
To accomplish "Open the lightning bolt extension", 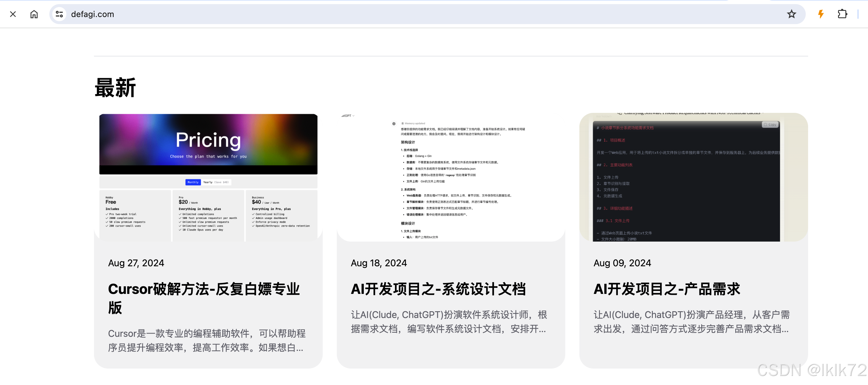I will click(821, 14).
